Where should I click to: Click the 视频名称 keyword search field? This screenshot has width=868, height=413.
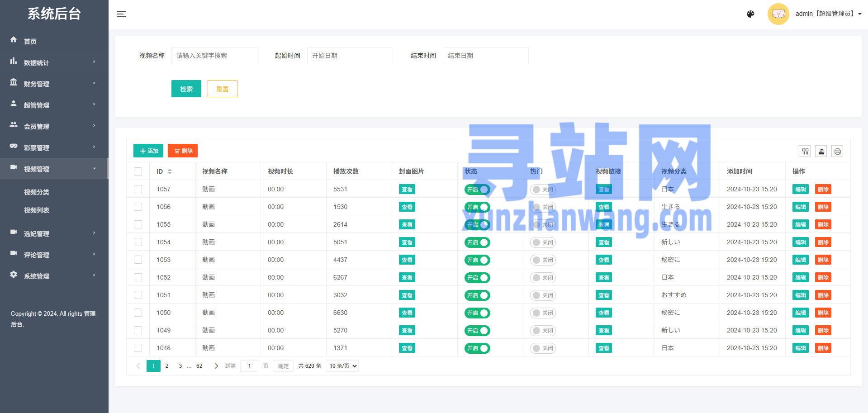pyautogui.click(x=214, y=56)
